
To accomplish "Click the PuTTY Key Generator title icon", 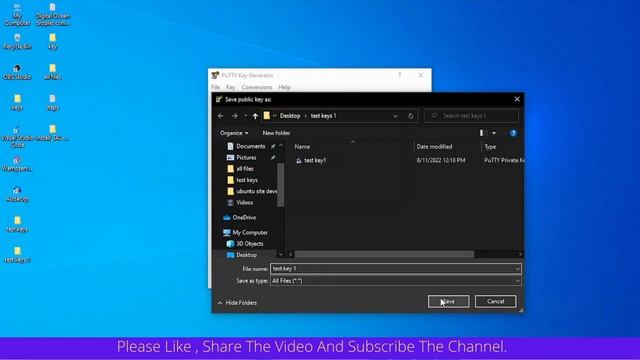I will tap(215, 75).
